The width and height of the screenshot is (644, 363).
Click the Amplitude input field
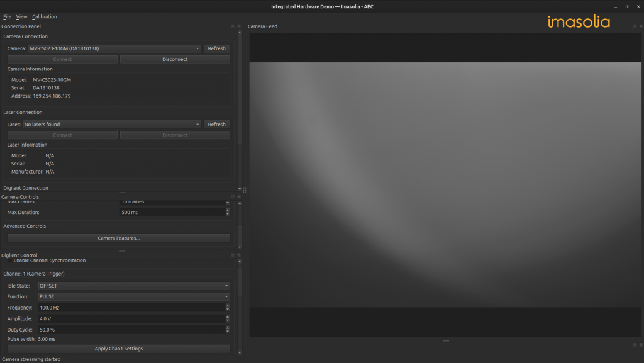(131, 319)
